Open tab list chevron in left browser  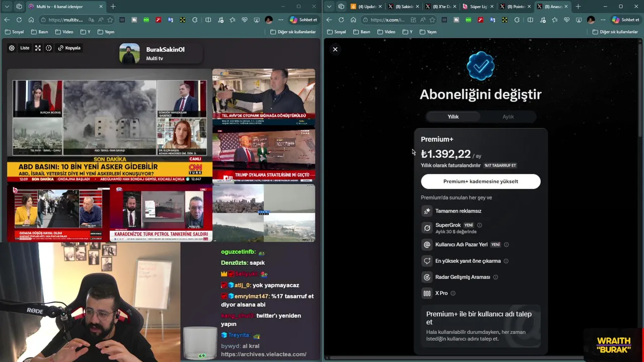click(7, 7)
